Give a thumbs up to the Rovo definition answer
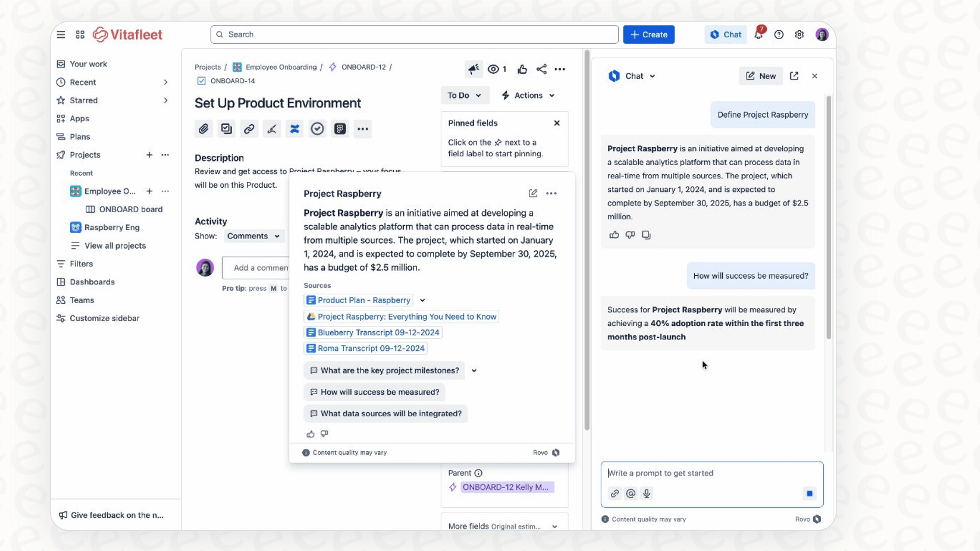Screen dimensions: 980x551 pyautogui.click(x=614, y=234)
